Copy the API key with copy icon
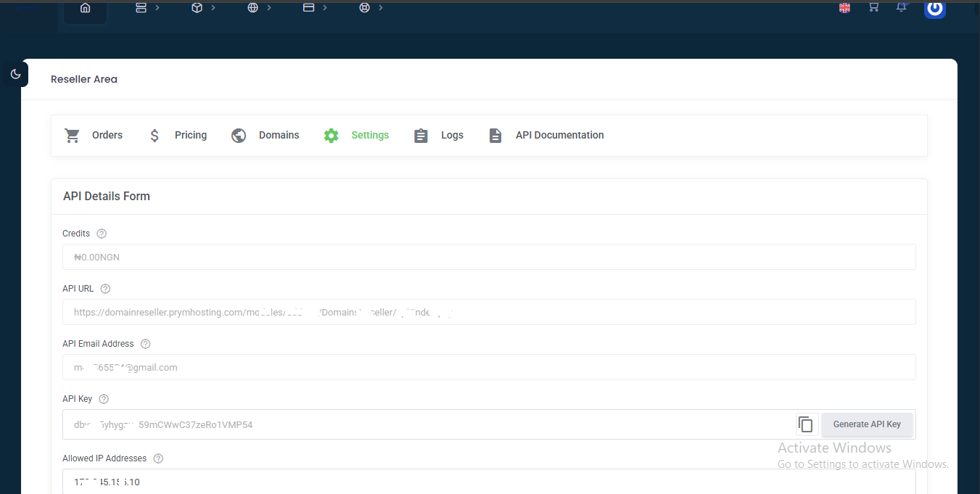 coord(806,424)
